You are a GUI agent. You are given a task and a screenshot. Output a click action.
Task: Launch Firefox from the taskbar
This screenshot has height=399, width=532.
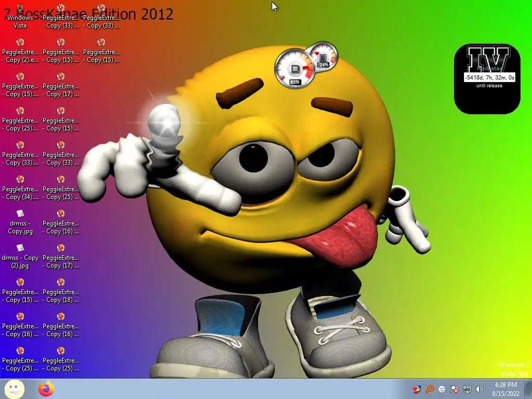coord(46,389)
